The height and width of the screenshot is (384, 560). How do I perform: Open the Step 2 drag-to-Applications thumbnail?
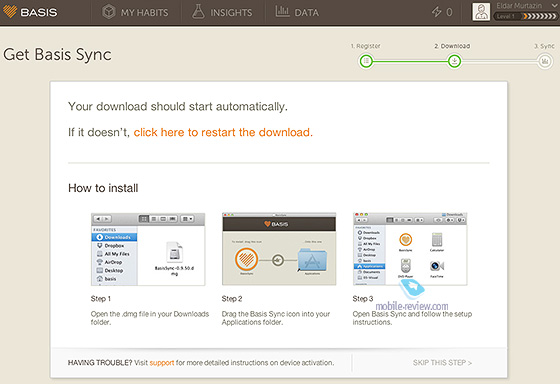tap(279, 249)
